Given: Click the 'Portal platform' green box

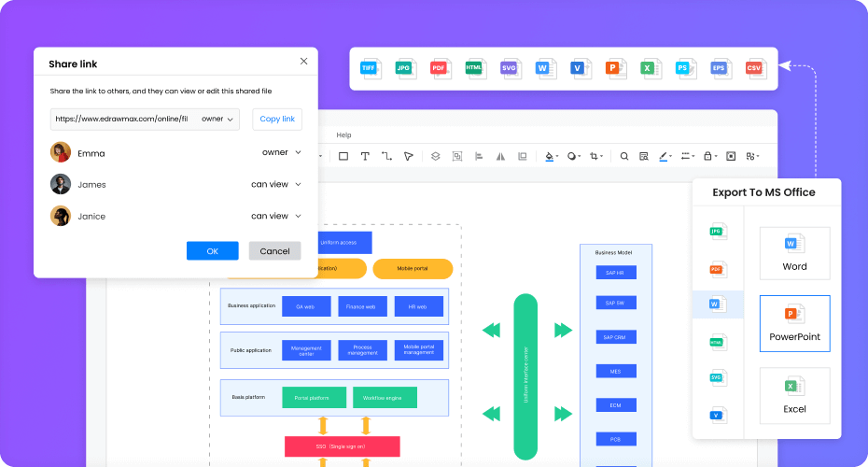Looking at the screenshot, I should [314, 398].
